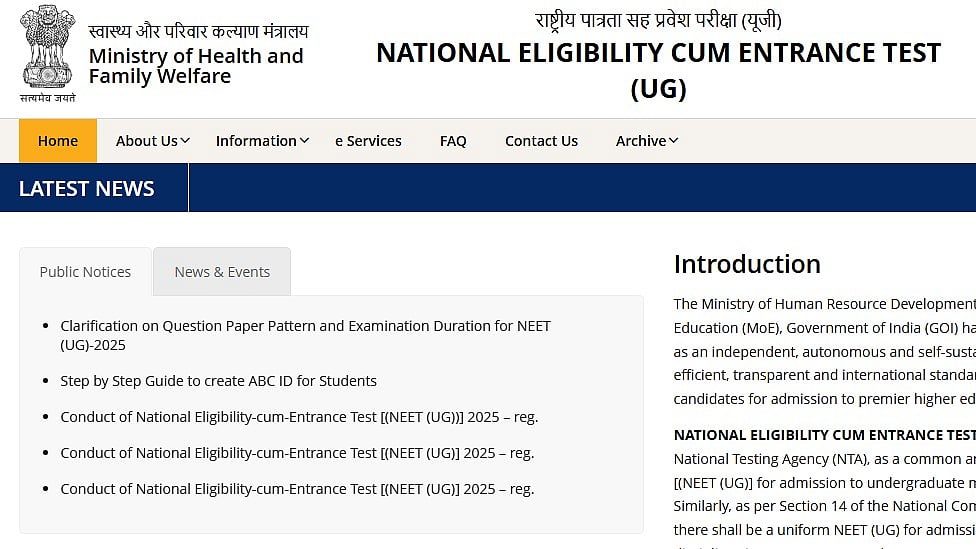Open the Archive dropdown menu
Screen dimensions: 976x549
coord(646,141)
